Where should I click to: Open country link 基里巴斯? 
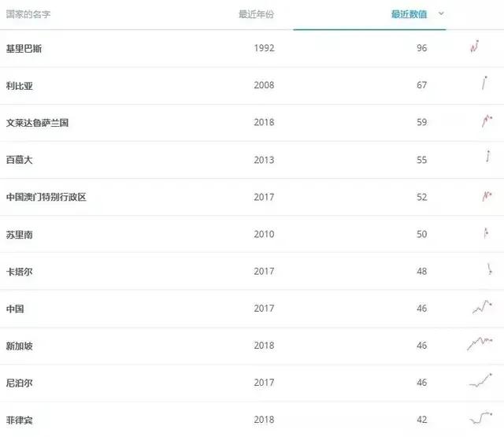click(24, 48)
